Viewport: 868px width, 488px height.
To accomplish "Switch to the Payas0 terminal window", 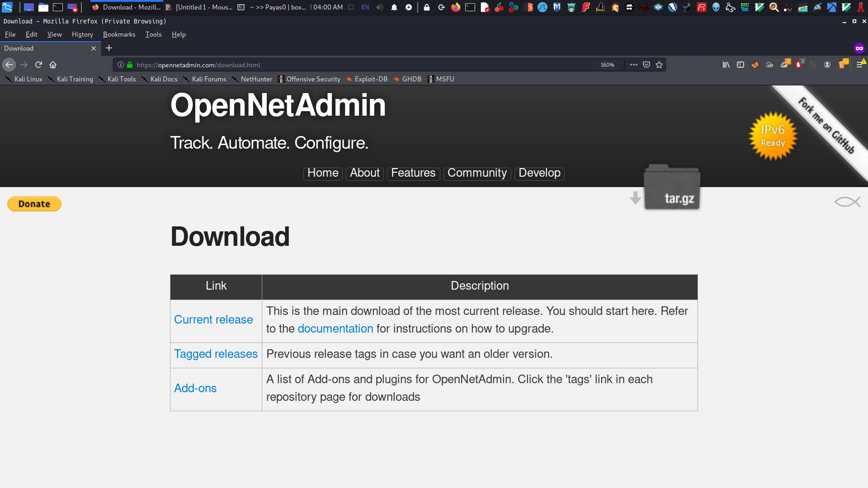I will click(x=272, y=7).
